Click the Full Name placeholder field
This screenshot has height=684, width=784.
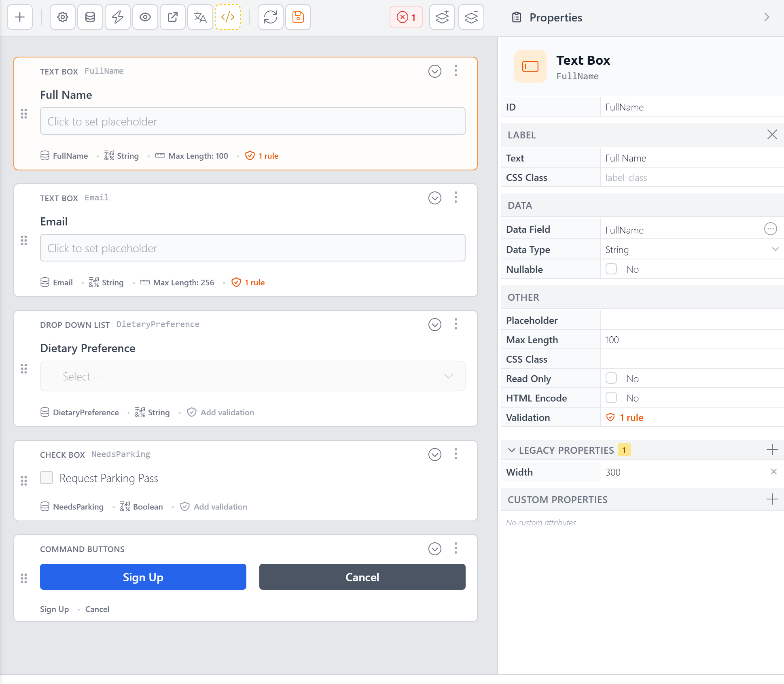coord(252,121)
